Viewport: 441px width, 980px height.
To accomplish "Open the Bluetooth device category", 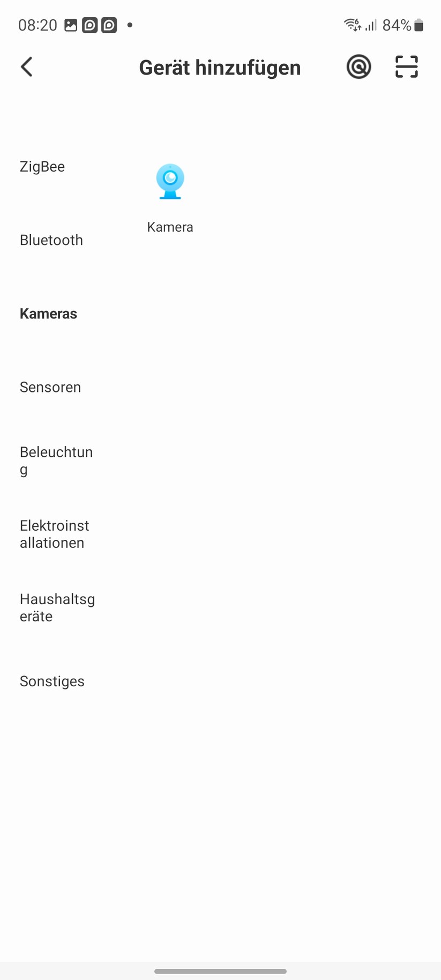I will point(51,240).
